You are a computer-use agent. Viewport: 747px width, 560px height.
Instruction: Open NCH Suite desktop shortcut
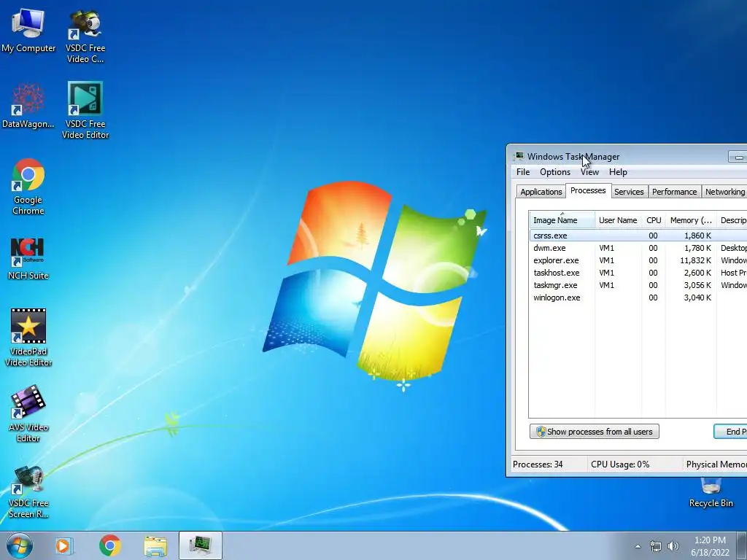(28, 259)
